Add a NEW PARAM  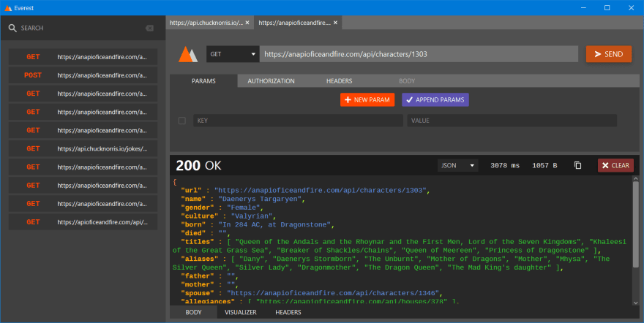(x=367, y=99)
